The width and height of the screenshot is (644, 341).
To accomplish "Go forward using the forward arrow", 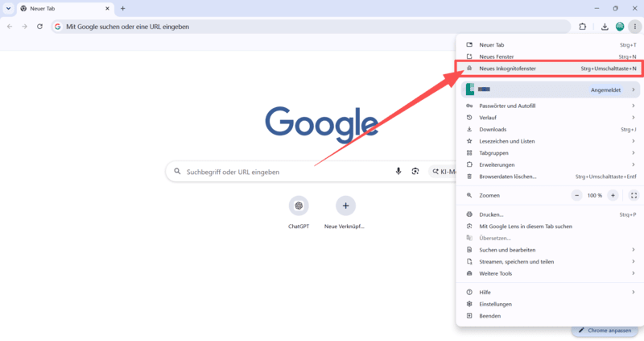I will (x=25, y=27).
